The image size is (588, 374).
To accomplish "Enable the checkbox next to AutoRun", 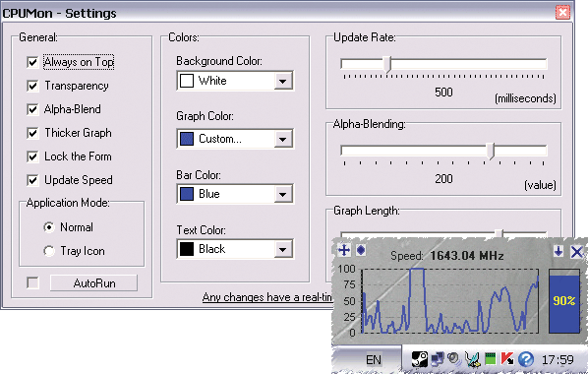I will tap(32, 282).
